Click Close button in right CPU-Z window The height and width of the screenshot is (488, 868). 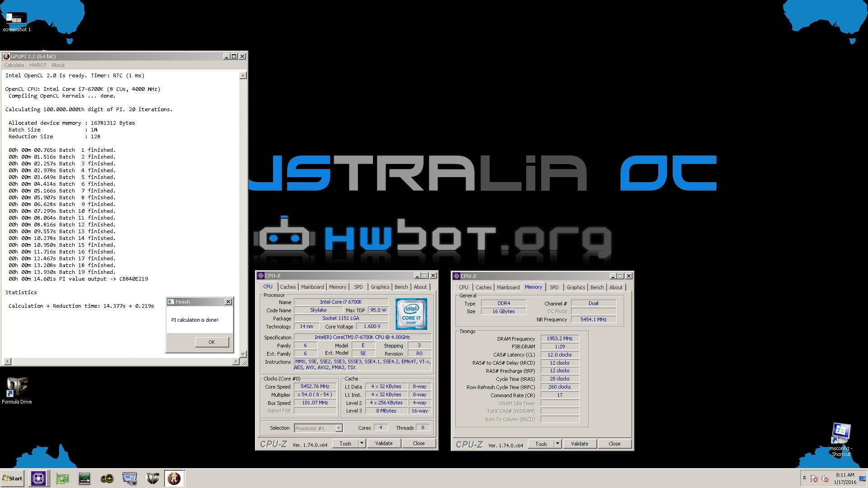pos(614,444)
